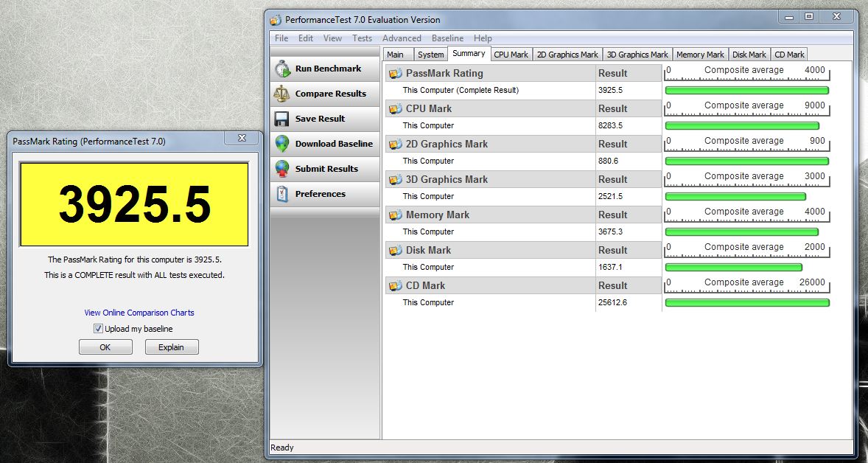Screen dimensions: 868x463
Task: Close the PassMark Rating dialog
Action: click(242, 139)
